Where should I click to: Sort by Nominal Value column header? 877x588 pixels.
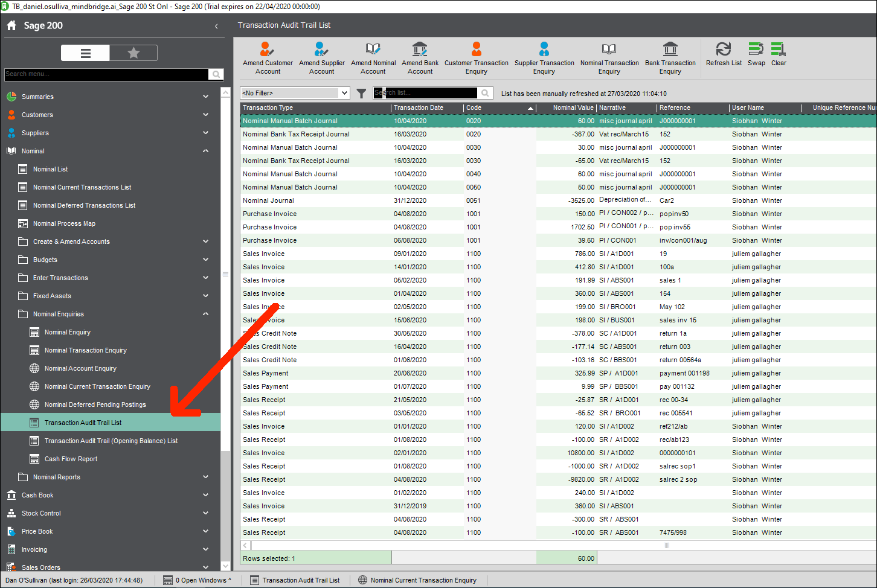click(x=566, y=107)
